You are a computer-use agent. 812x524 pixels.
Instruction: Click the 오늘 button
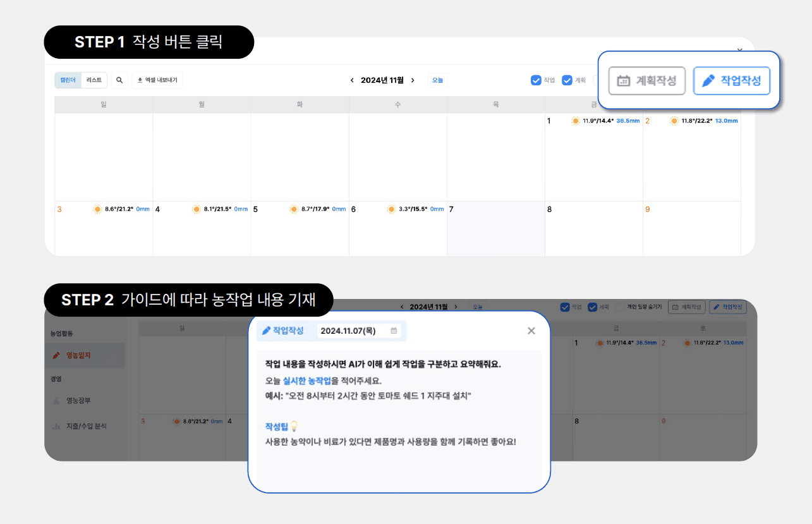(437, 80)
